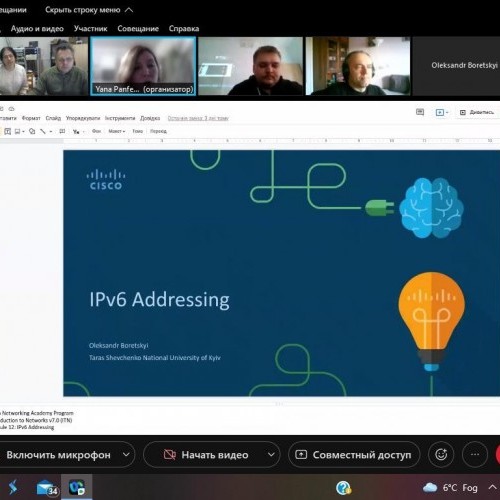Click the Дивитись button
The width and height of the screenshot is (500, 500).
coord(477,112)
